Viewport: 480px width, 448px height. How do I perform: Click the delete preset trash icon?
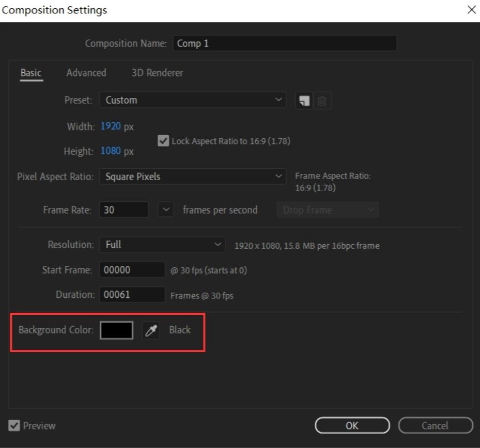coord(322,101)
